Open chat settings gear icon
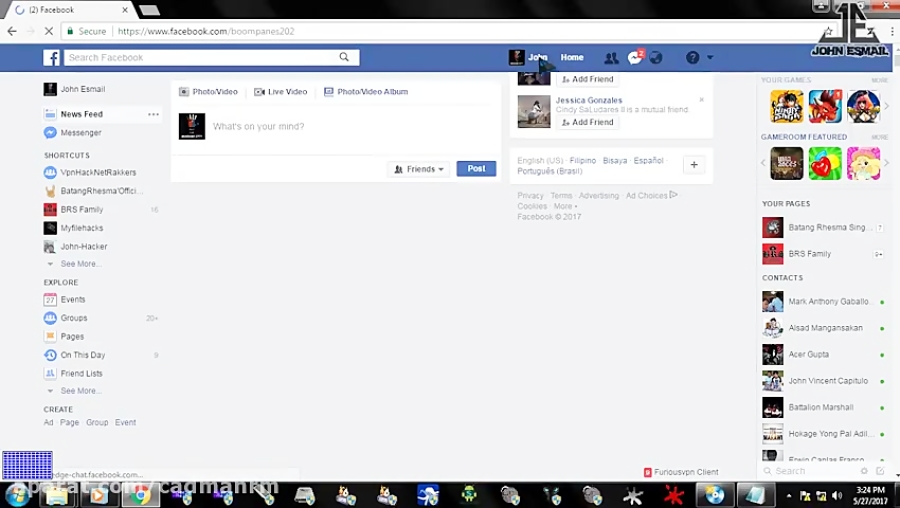This screenshot has width=900, height=508. click(864, 471)
